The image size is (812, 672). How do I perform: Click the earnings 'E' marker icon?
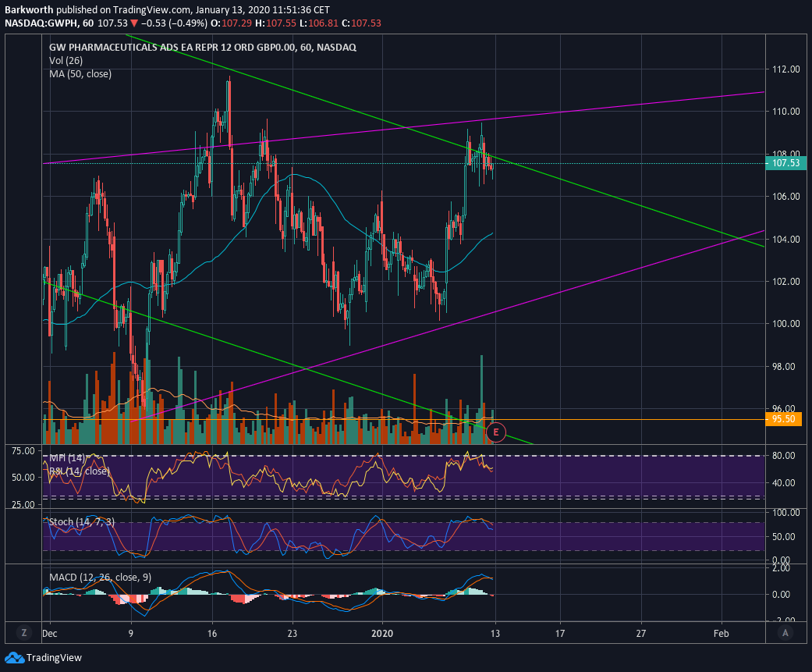(495, 432)
